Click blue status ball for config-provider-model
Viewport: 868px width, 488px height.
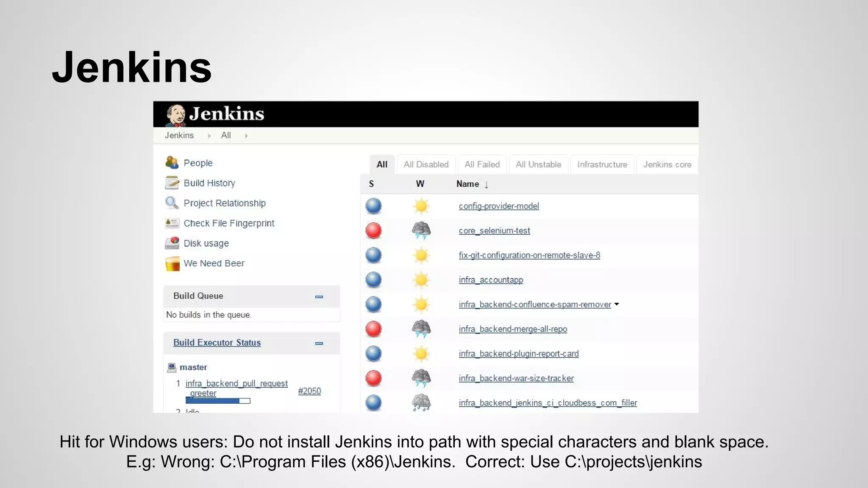[373, 206]
